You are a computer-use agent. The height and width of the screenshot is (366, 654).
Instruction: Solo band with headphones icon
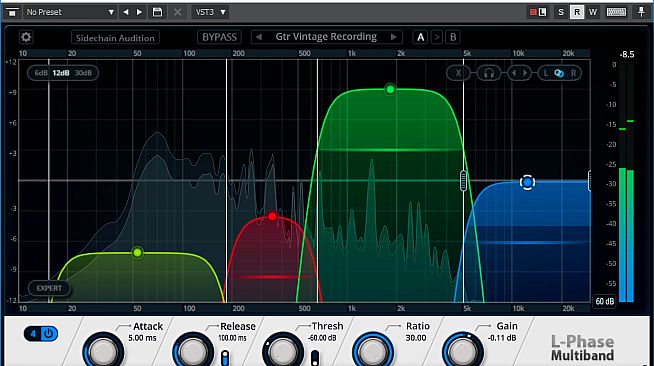click(489, 73)
